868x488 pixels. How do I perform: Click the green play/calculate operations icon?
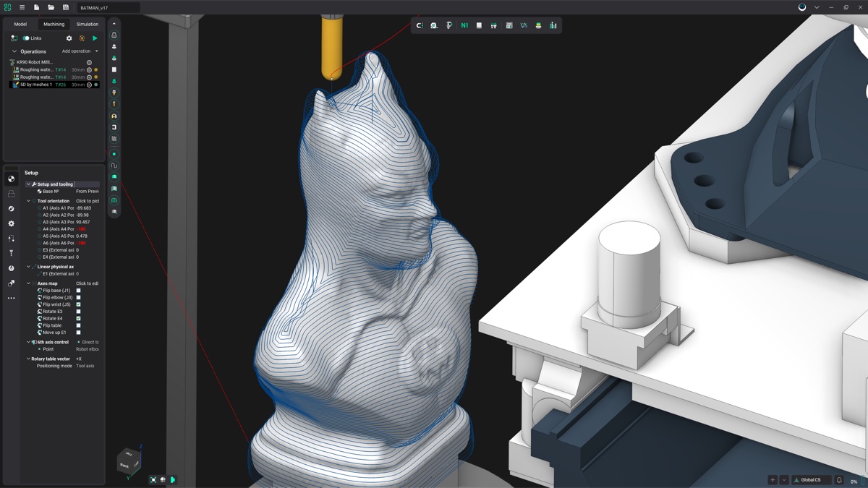tap(95, 38)
